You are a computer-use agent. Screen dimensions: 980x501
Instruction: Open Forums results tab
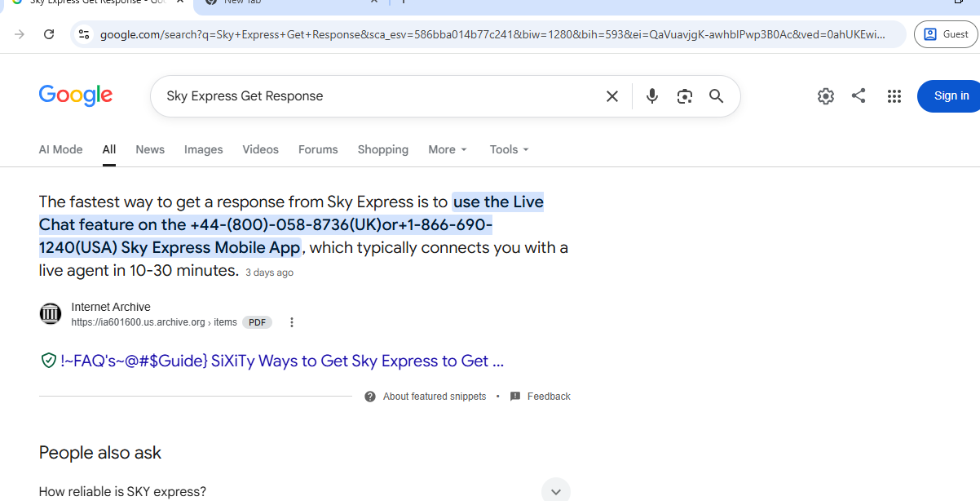(318, 149)
